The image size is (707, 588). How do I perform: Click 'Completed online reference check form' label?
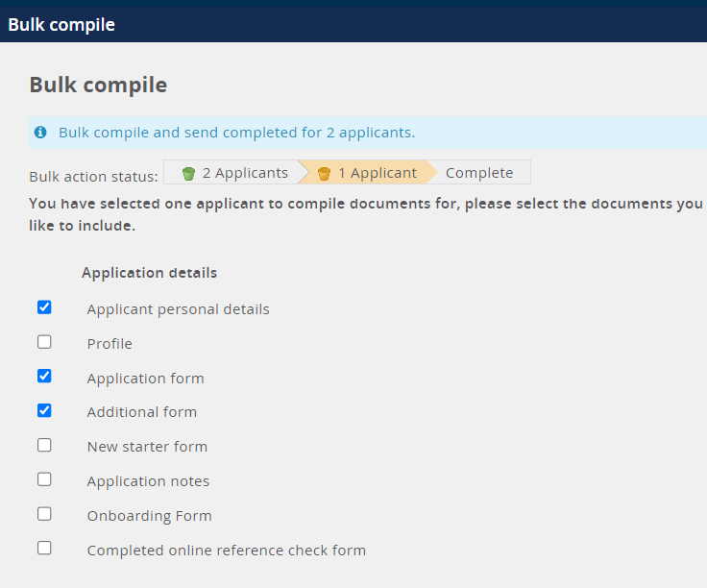[227, 551]
